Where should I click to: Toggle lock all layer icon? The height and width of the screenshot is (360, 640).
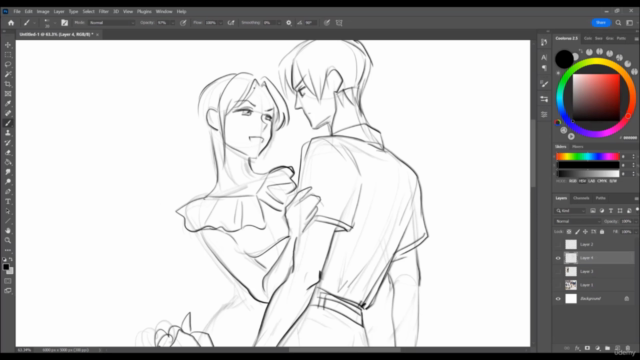(x=602, y=232)
